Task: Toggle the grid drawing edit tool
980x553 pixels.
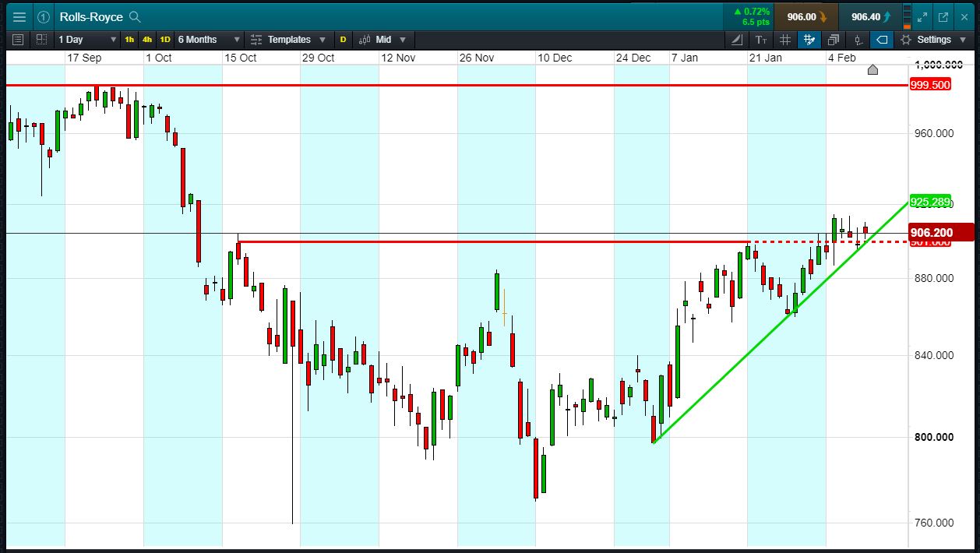Action: [x=809, y=40]
